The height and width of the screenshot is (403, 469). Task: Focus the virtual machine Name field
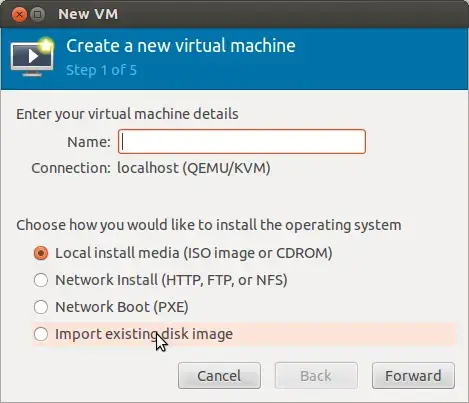click(242, 142)
